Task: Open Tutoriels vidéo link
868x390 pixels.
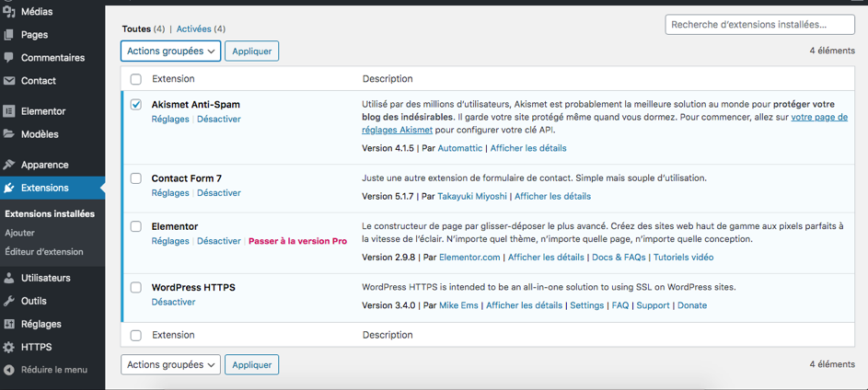Action: point(684,258)
